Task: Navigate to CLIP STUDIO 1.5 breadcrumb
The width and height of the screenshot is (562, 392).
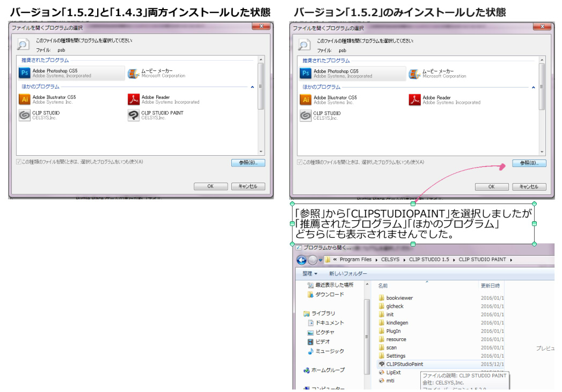Action: pyautogui.click(x=429, y=260)
